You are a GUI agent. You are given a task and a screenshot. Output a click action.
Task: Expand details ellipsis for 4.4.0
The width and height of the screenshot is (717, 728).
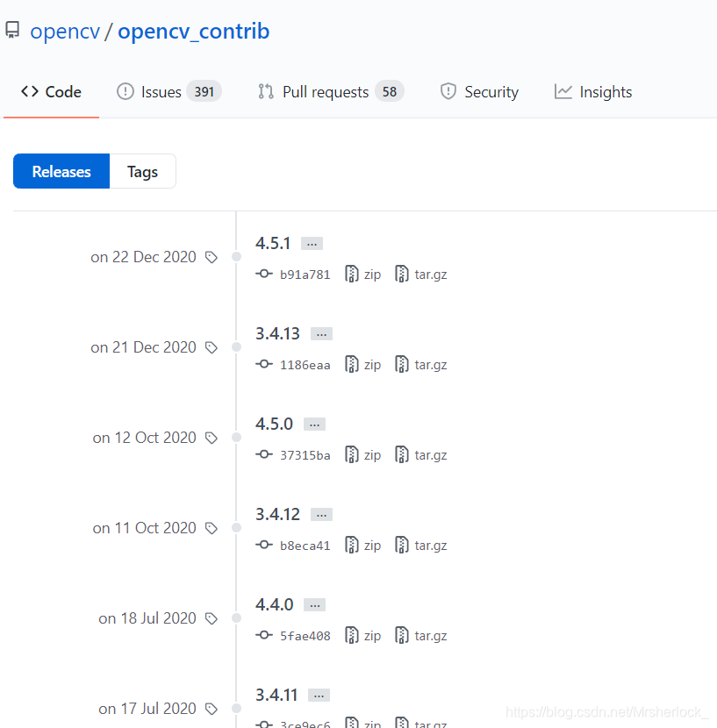point(314,605)
